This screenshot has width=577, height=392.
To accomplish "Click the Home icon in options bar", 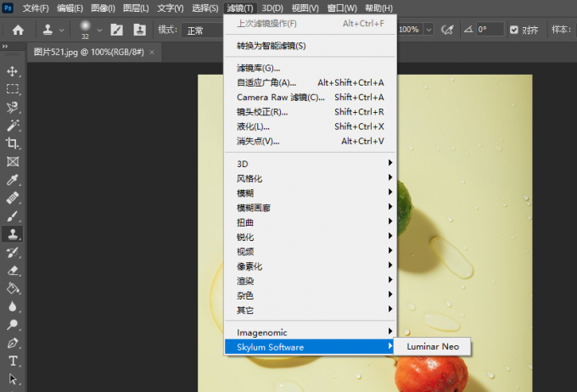I will [18, 30].
